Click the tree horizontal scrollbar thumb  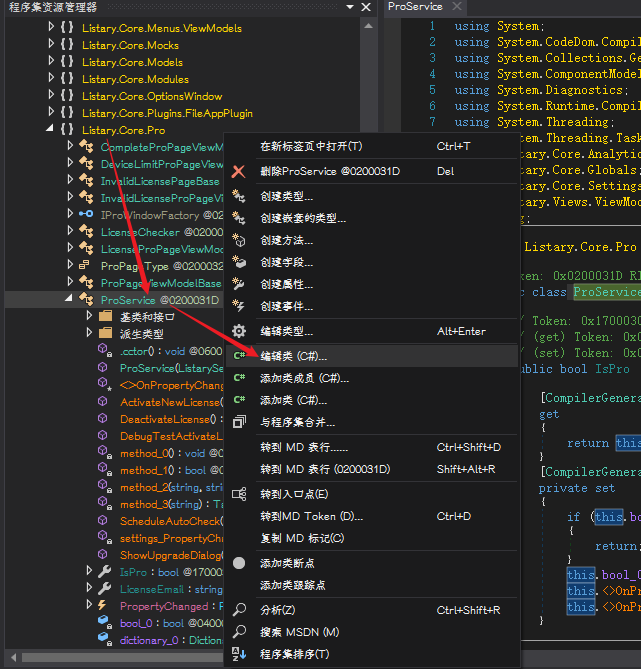(x=124, y=657)
